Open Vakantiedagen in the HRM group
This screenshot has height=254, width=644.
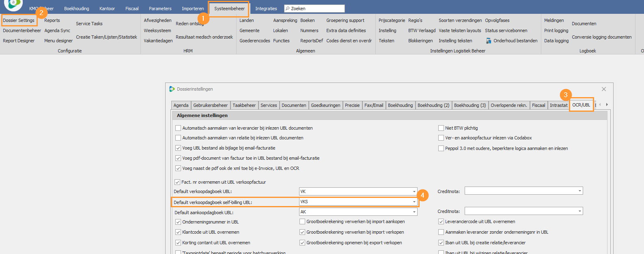click(158, 41)
